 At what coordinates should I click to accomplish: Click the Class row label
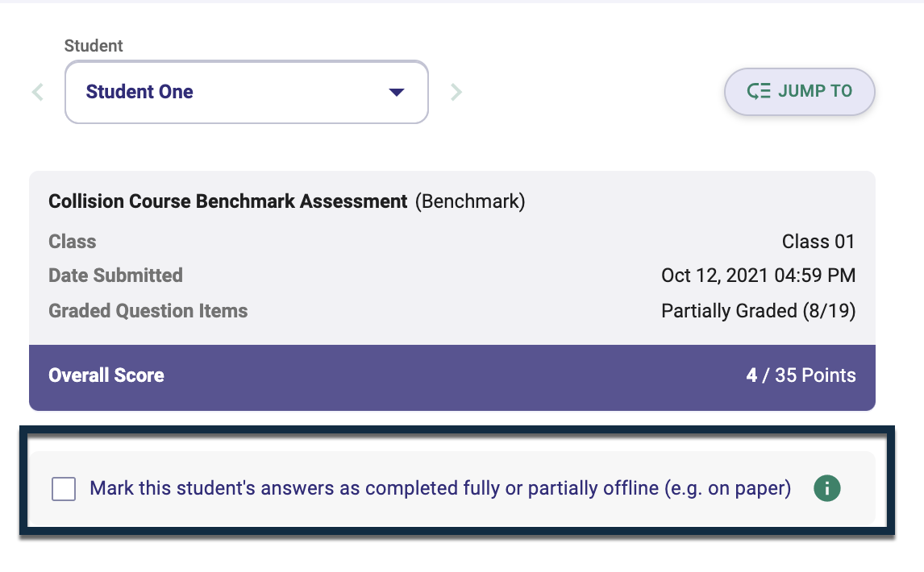pos(72,242)
